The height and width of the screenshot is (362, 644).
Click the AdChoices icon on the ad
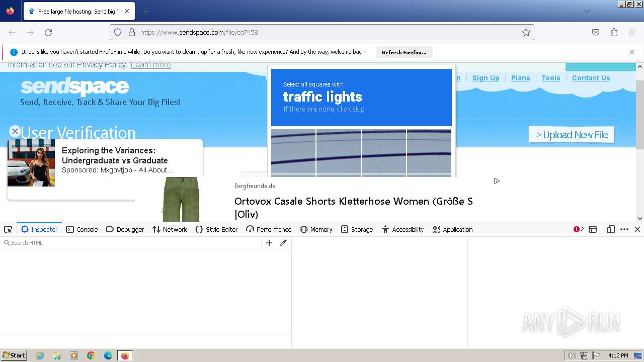tap(497, 181)
